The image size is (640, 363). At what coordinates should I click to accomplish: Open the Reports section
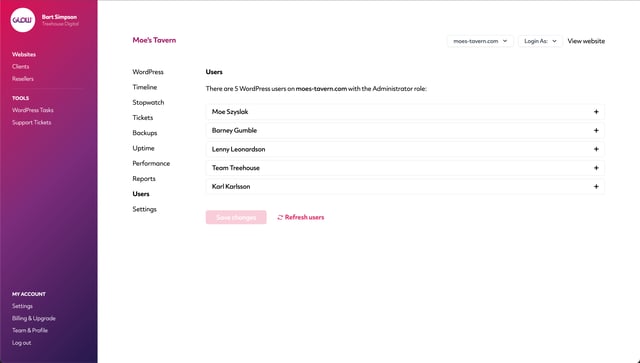144,179
